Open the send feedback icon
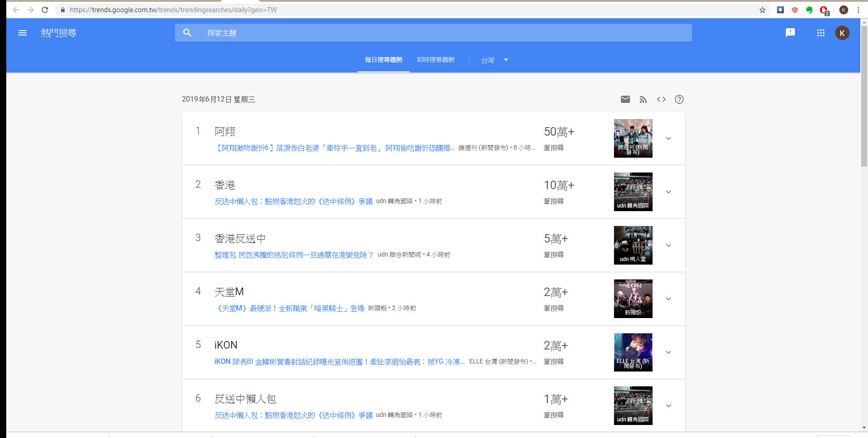 coord(790,32)
